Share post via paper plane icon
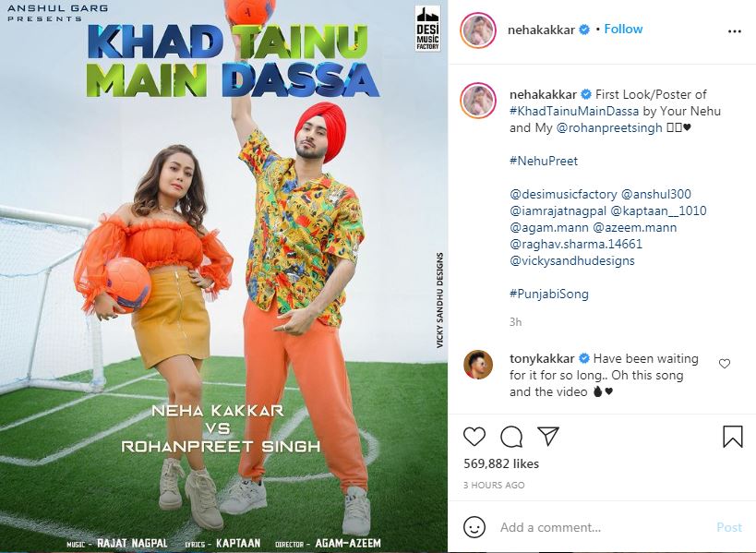 pyautogui.click(x=548, y=436)
